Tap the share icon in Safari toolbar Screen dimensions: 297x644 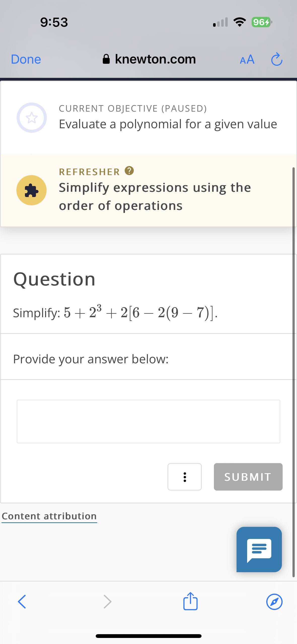(x=190, y=602)
